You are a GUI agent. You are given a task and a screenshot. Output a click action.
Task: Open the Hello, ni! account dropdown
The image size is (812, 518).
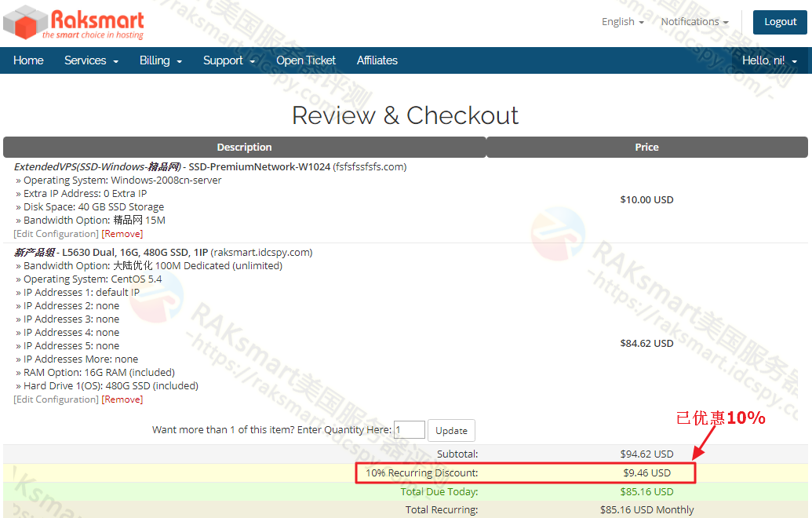click(x=769, y=60)
